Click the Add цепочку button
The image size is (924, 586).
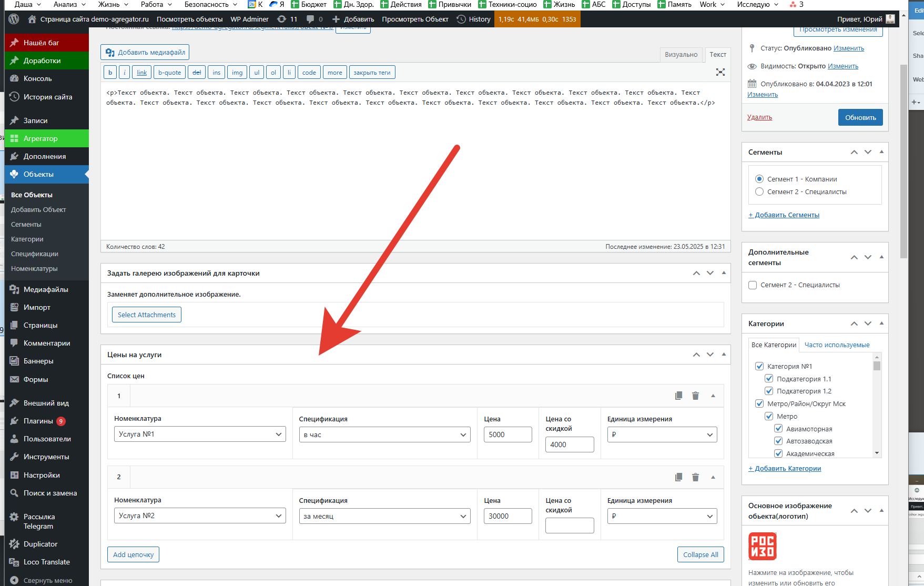[133, 554]
